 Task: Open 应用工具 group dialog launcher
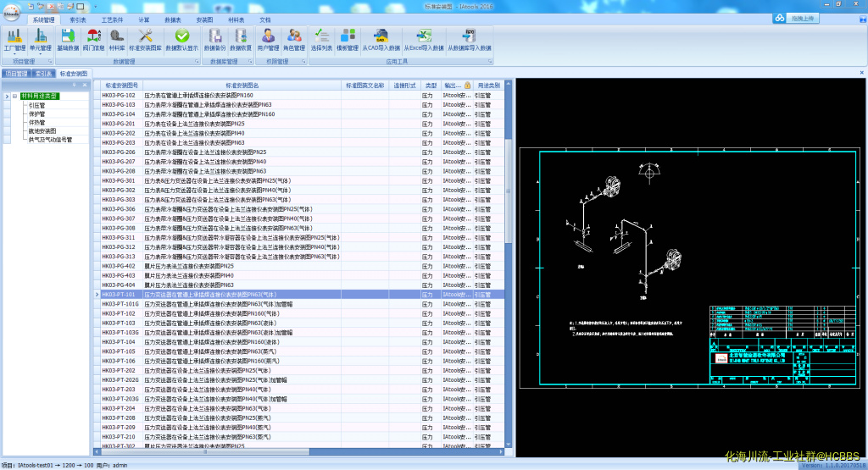click(489, 61)
